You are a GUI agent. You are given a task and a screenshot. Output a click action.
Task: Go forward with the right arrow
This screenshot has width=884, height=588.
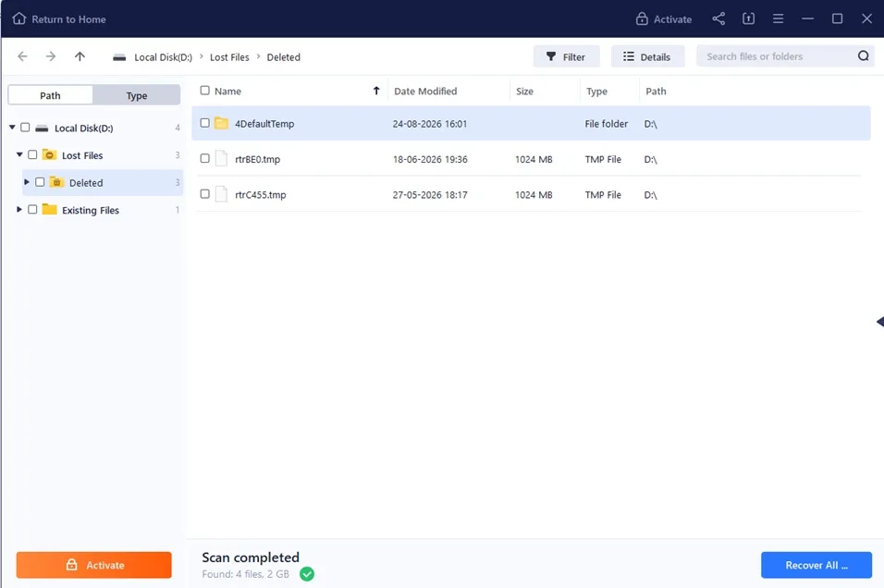[51, 56]
